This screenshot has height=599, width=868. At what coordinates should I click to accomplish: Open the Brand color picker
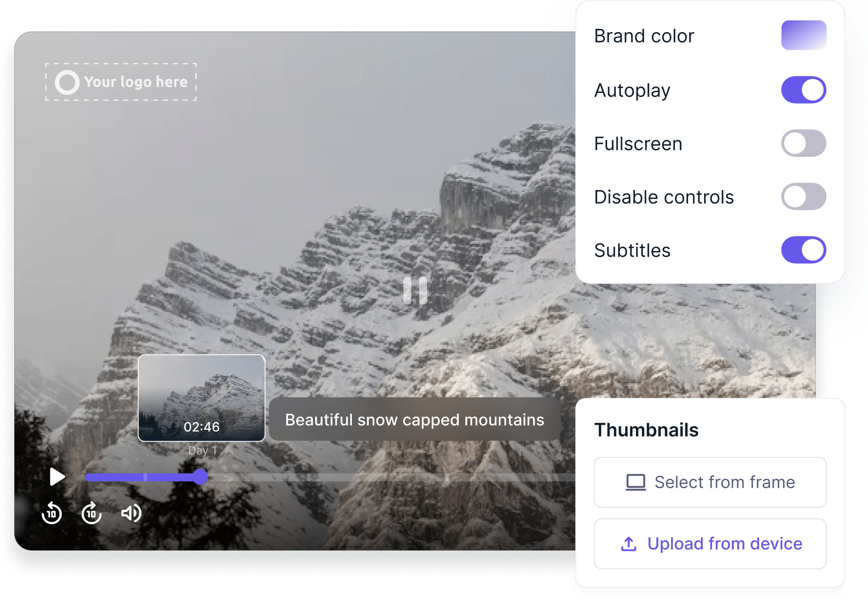point(803,36)
